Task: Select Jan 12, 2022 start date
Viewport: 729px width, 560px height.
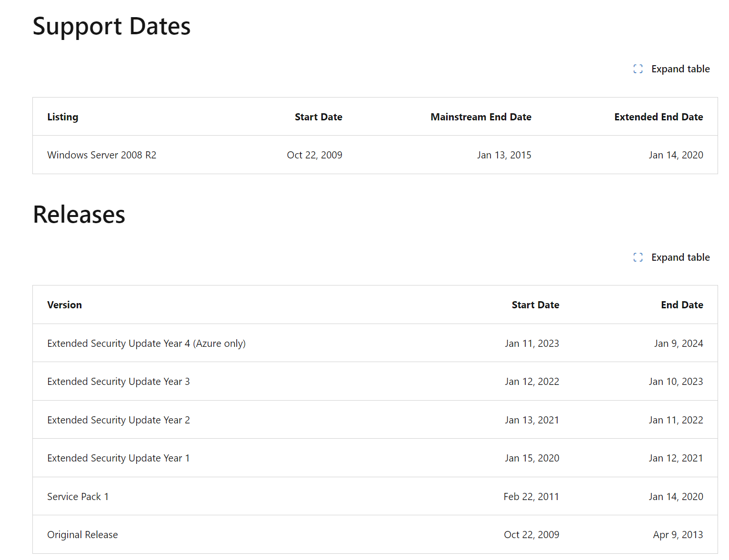Action: tap(532, 382)
